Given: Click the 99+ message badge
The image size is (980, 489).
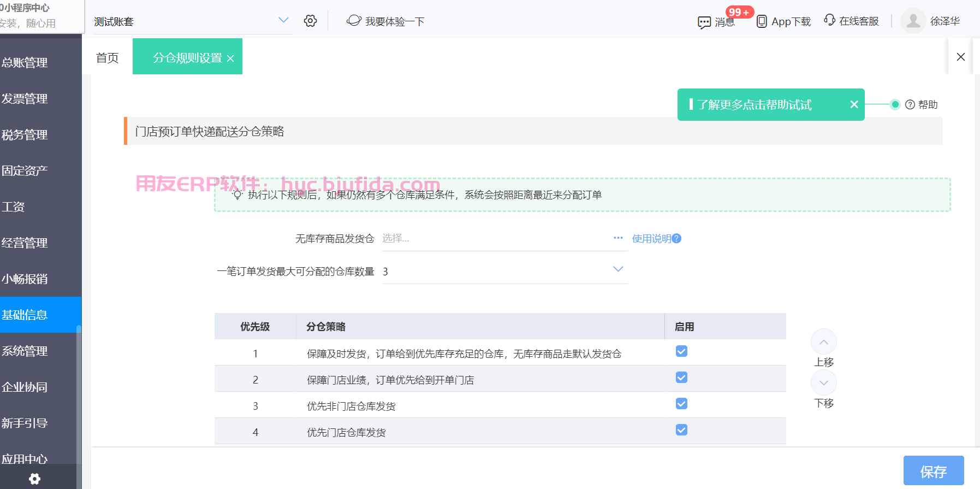Looking at the screenshot, I should (x=739, y=12).
